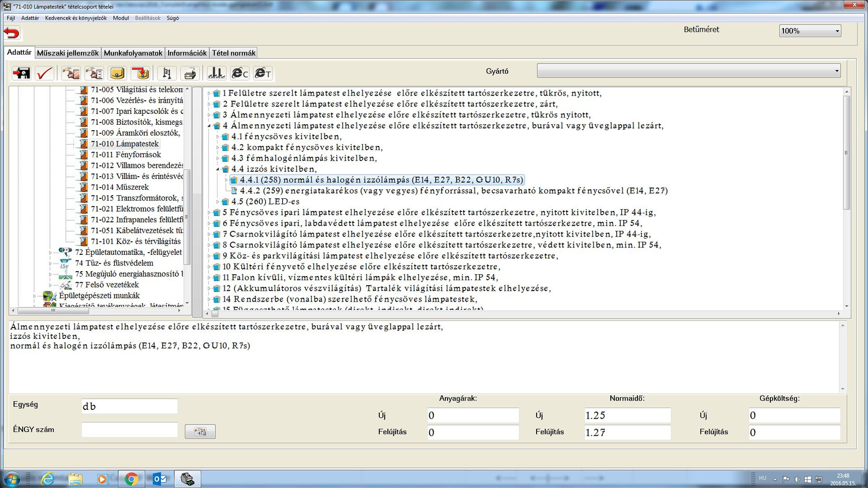Click the description box vertical scrollbar

point(843,357)
